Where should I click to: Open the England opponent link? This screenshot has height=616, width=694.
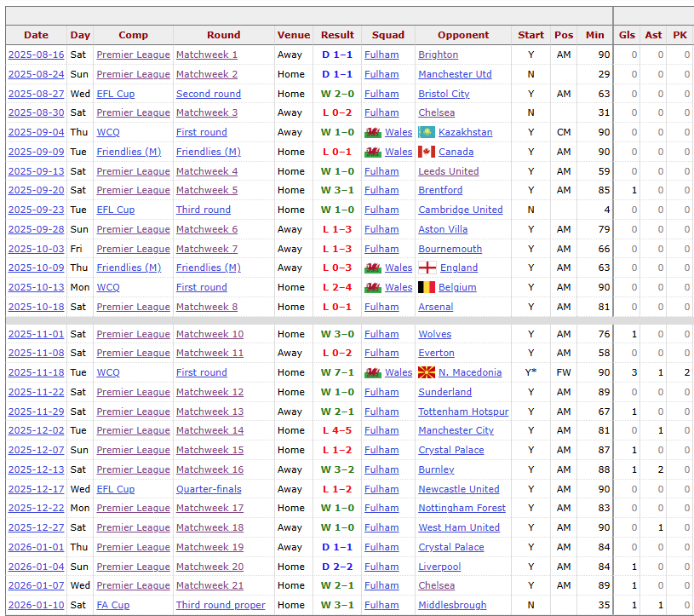pyautogui.click(x=458, y=268)
